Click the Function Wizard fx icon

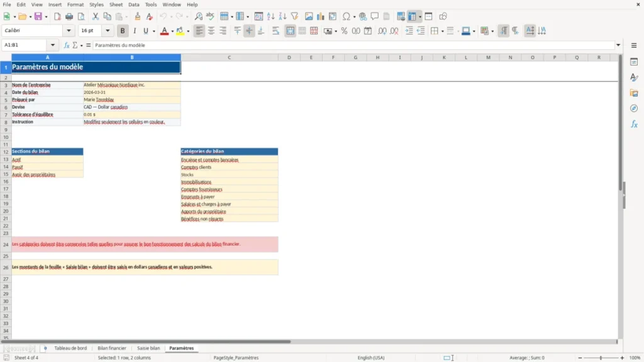67,45
